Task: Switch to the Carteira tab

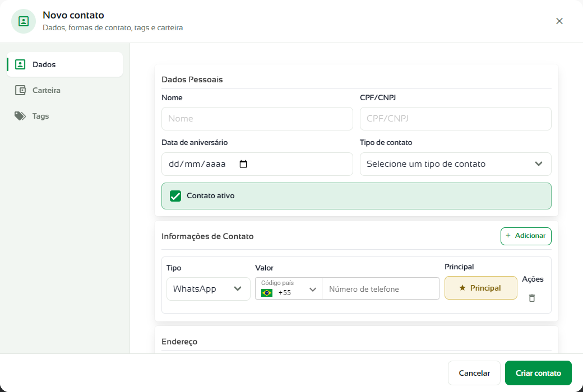Action: [x=64, y=90]
